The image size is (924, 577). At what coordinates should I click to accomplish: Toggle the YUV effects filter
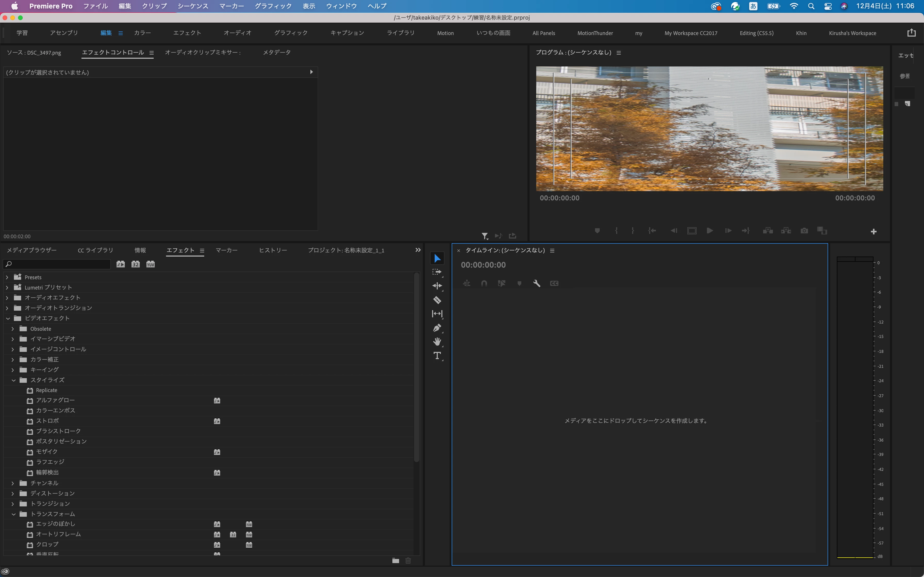coord(151,264)
